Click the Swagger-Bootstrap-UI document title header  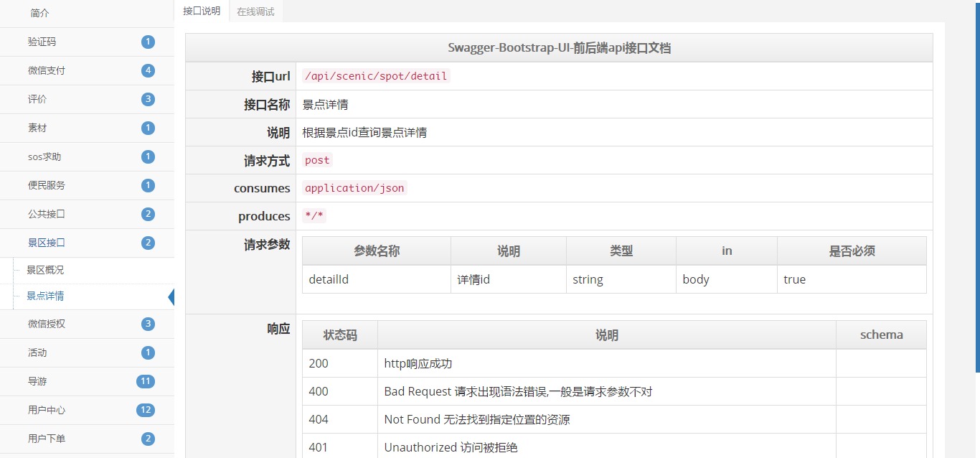pos(559,48)
